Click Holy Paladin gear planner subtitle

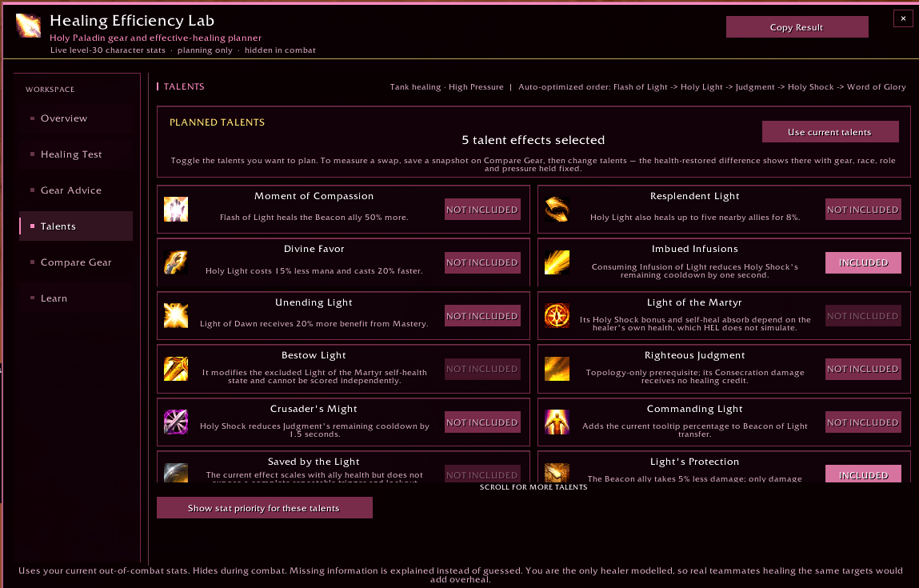[x=155, y=38]
